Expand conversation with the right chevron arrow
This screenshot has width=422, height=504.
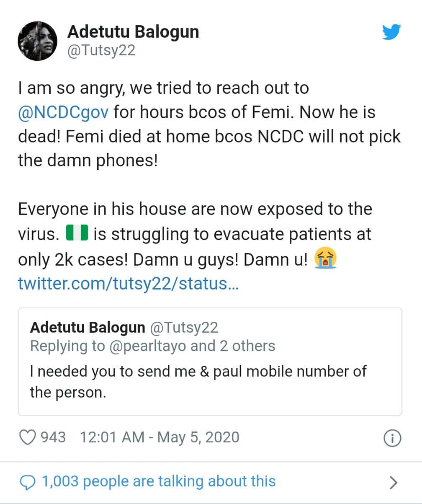pos(393,483)
